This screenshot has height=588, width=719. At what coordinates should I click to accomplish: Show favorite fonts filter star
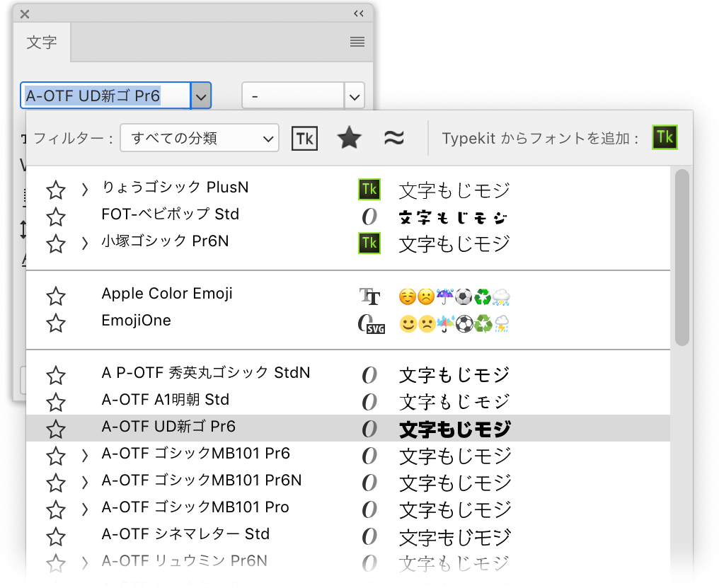pyautogui.click(x=349, y=137)
